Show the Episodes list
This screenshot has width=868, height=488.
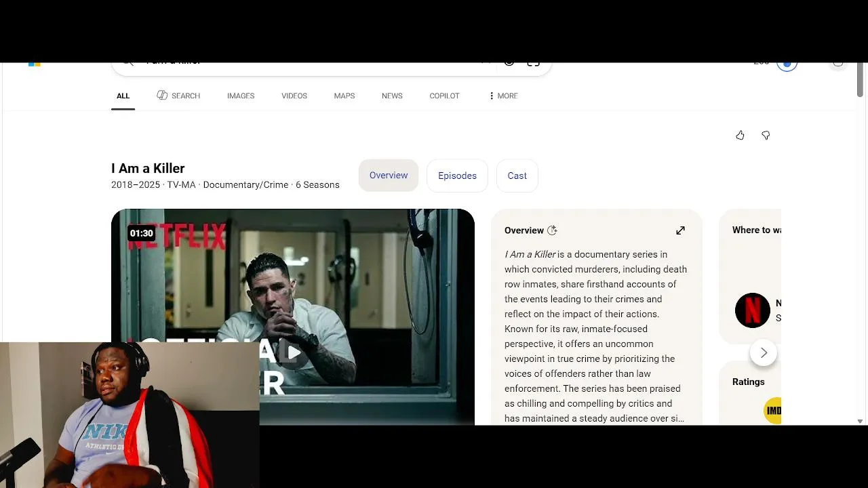(457, 176)
